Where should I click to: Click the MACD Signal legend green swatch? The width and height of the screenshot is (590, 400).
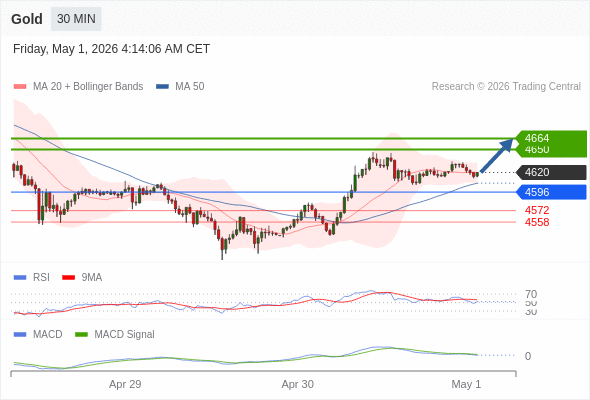[81, 335]
